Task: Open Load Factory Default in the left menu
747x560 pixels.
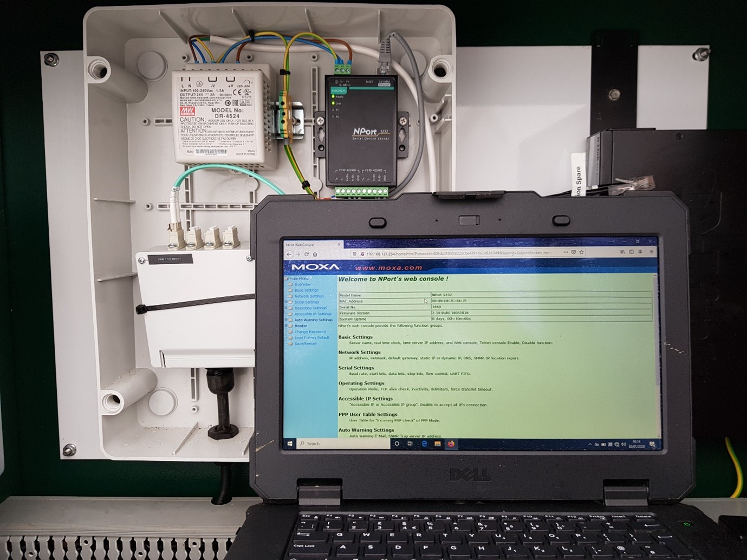Action: 311,338
